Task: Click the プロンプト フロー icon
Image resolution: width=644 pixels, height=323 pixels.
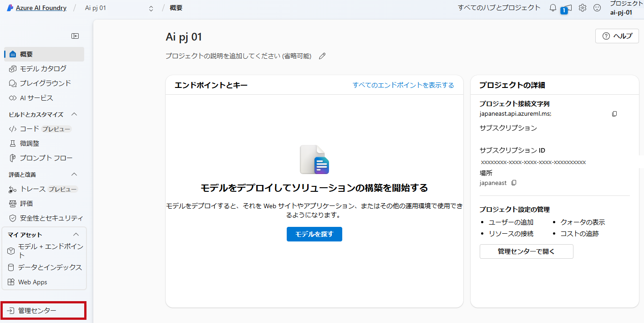Action: 13,158
